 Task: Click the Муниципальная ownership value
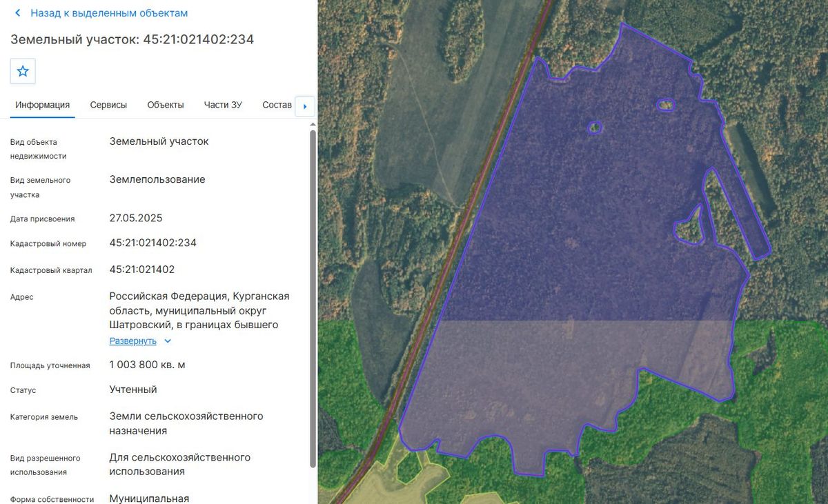pyautogui.click(x=149, y=498)
